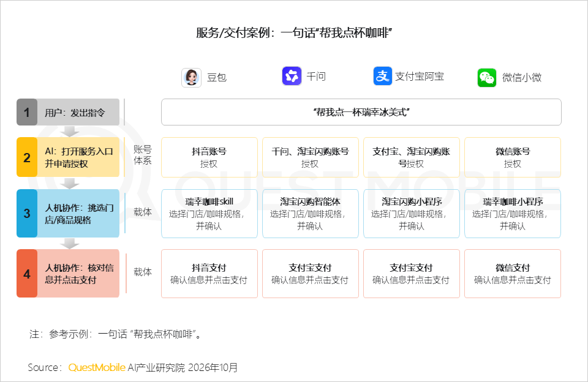
Task: Select the 微信小微 column label
Action: [x=522, y=78]
